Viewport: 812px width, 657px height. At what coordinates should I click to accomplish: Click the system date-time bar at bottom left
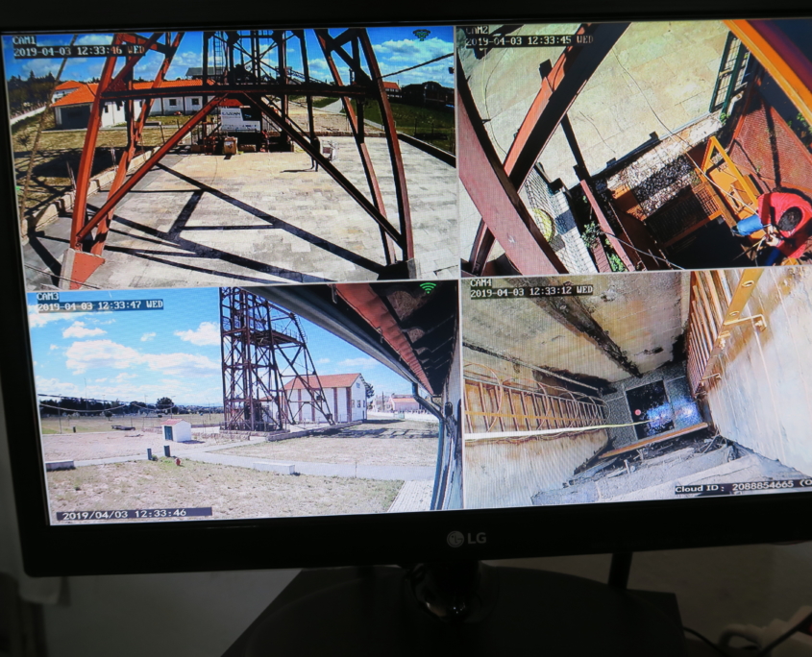point(134,514)
